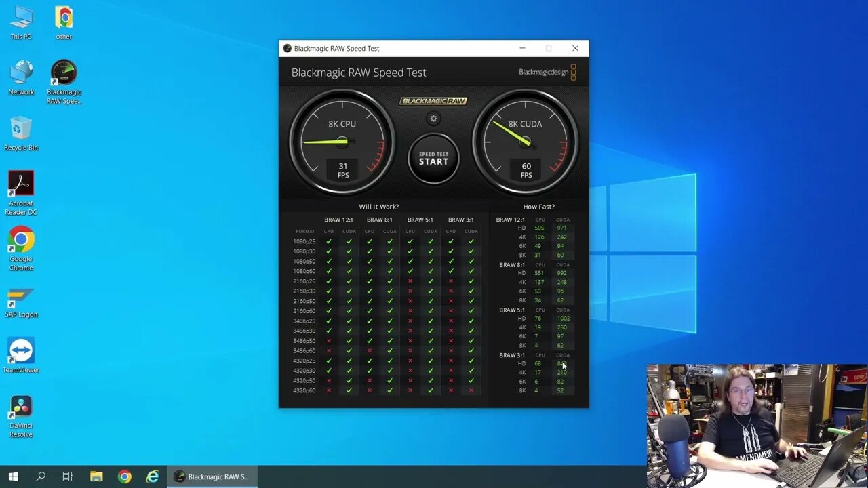Open This PC desktop icon
Screen dimensions: 868x488
pyautogui.click(x=21, y=22)
